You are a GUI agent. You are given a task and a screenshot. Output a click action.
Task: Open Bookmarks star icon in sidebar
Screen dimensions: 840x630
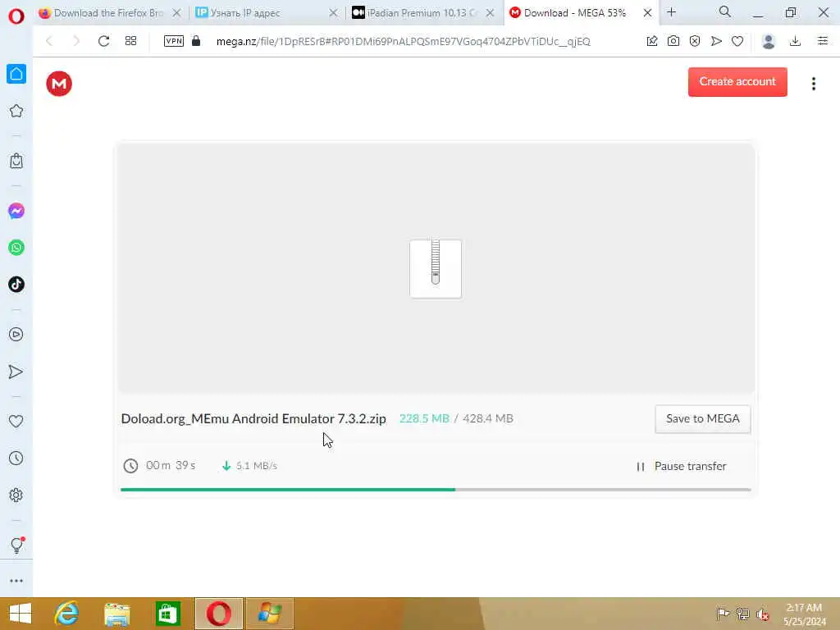point(16,111)
